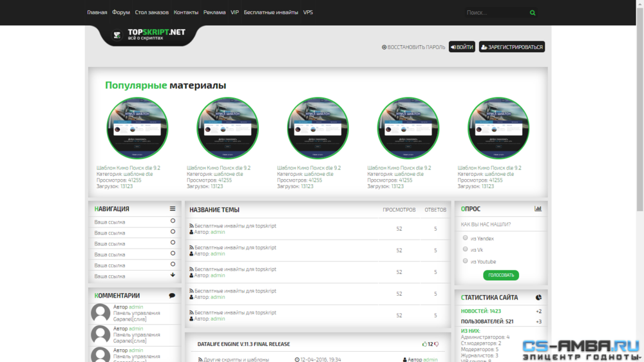Open the Бесплатные инвайты menu item

tap(270, 12)
